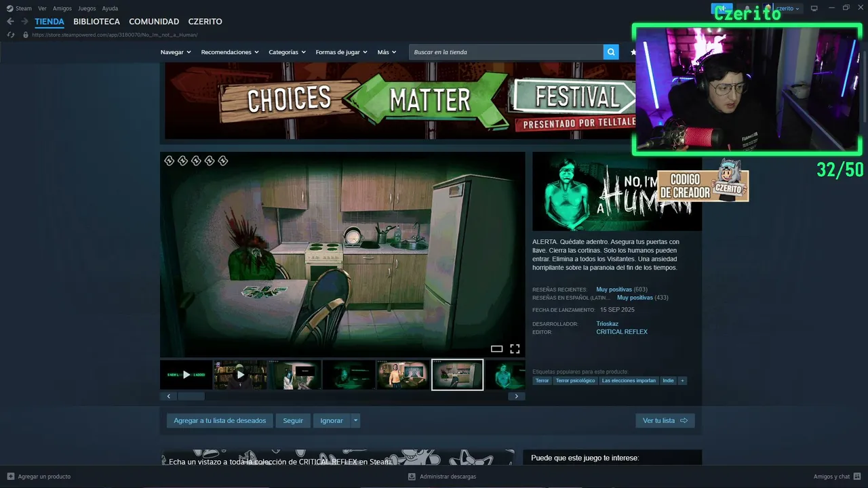Click the Terror tag
The width and height of the screenshot is (868, 488).
(x=542, y=381)
